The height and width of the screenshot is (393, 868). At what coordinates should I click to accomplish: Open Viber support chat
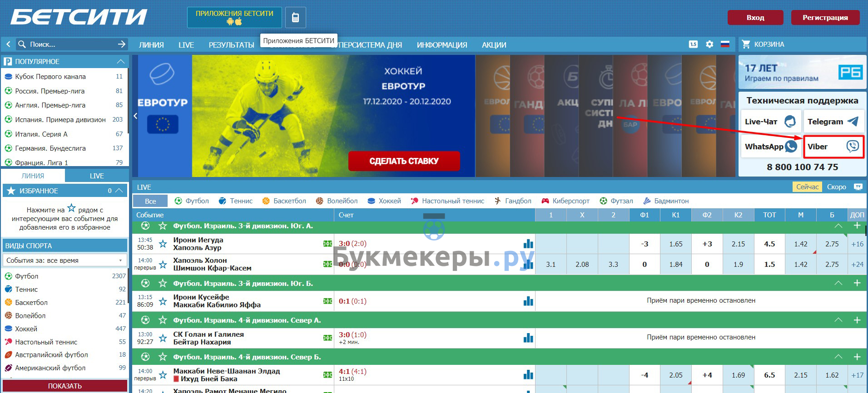click(833, 147)
